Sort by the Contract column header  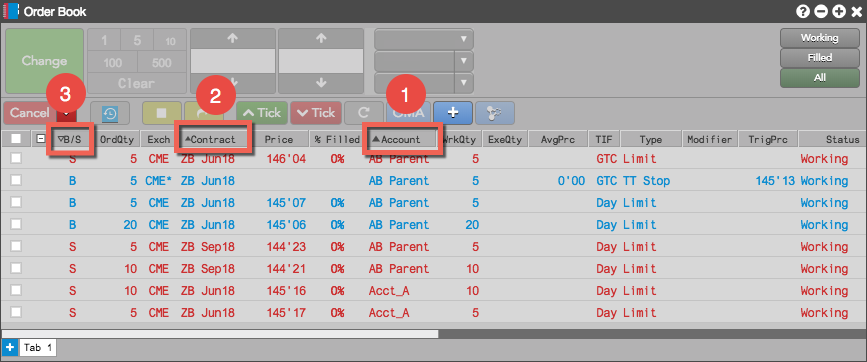213,139
